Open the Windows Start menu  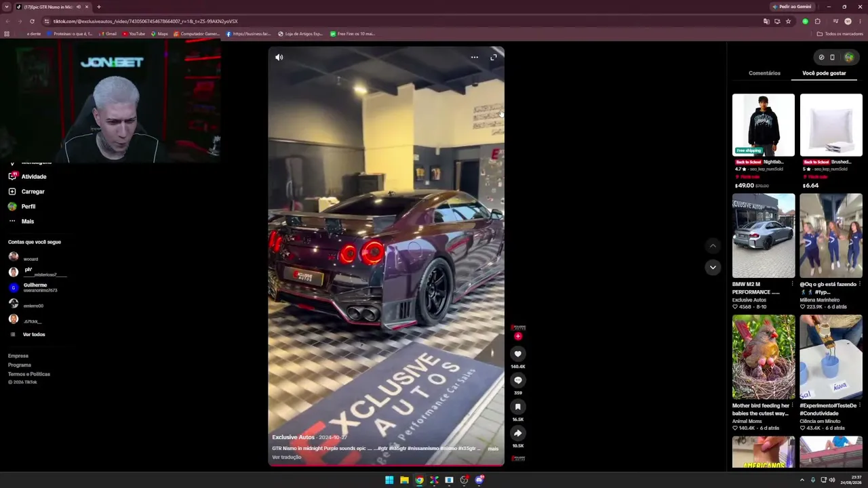pyautogui.click(x=389, y=481)
